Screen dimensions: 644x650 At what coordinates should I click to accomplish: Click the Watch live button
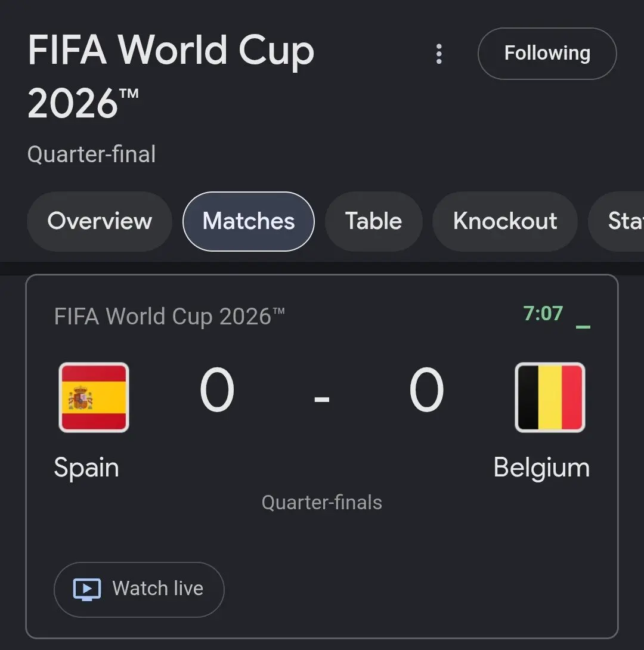[x=139, y=590]
